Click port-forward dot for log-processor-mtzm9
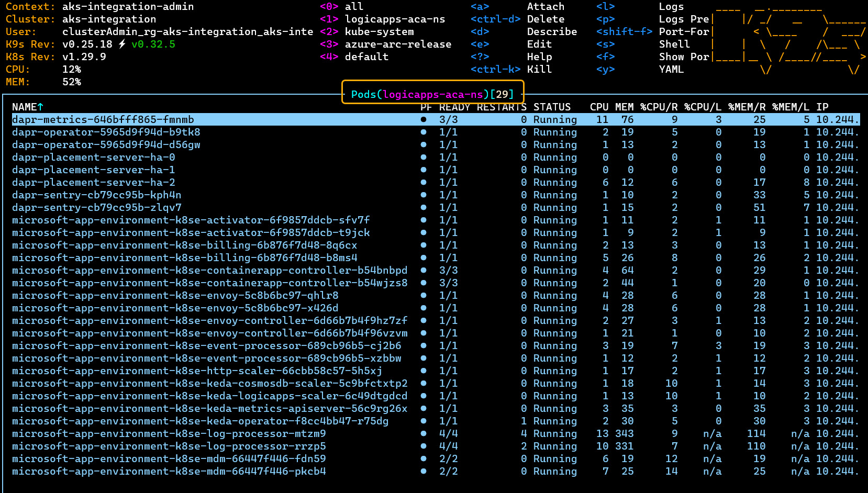This screenshot has width=868, height=493. tap(423, 434)
